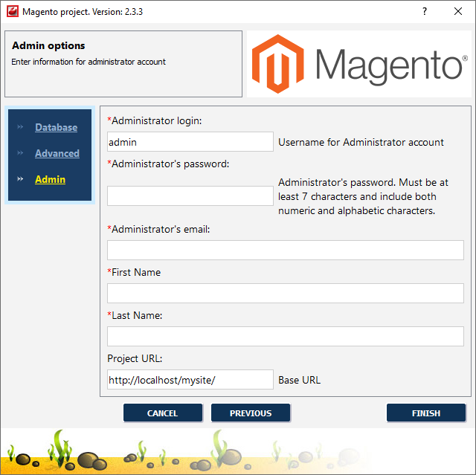Click the 'Project URL:' label
Image resolution: width=476 pixels, height=475 pixels.
(135, 358)
